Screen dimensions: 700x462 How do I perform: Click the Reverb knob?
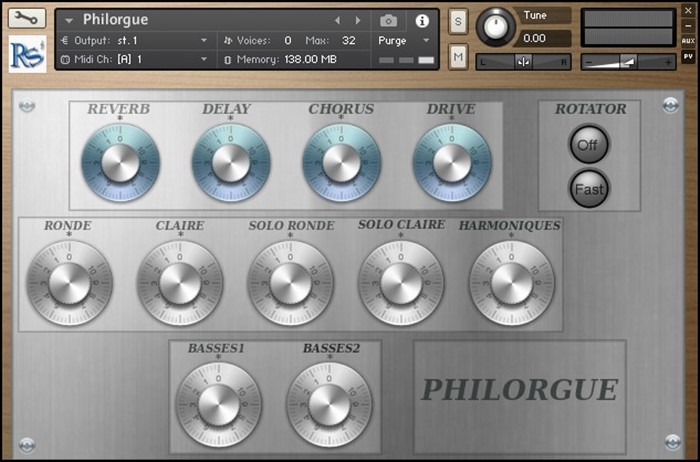(119, 162)
